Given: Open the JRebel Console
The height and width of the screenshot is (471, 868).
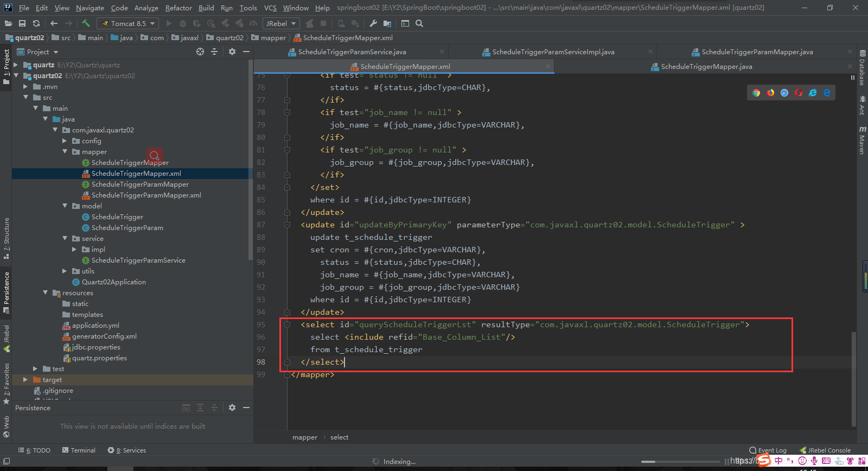Looking at the screenshot, I should tap(825, 450).
